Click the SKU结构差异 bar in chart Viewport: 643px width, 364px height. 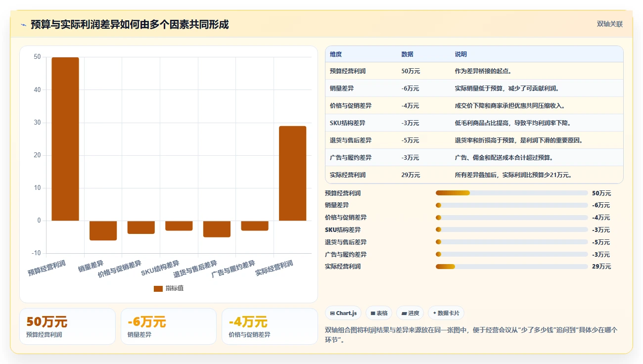pyautogui.click(x=179, y=226)
